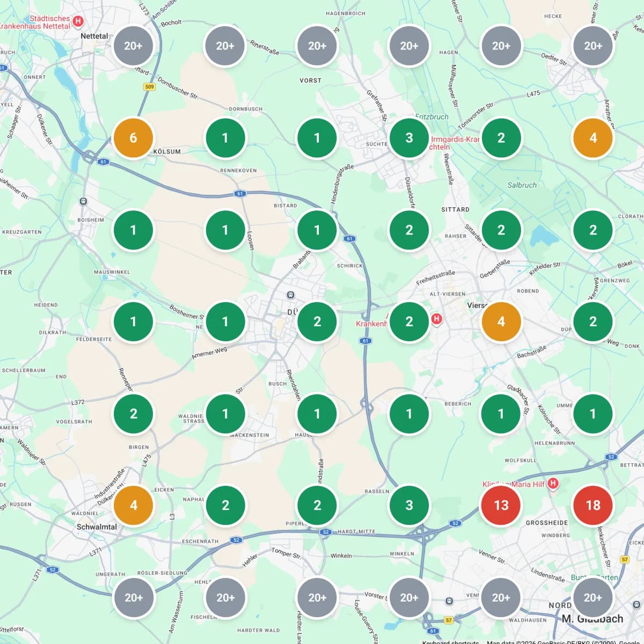The image size is (644, 644).
Task: Click the green 2 cluster right of NAPHAU
Action: point(225,505)
